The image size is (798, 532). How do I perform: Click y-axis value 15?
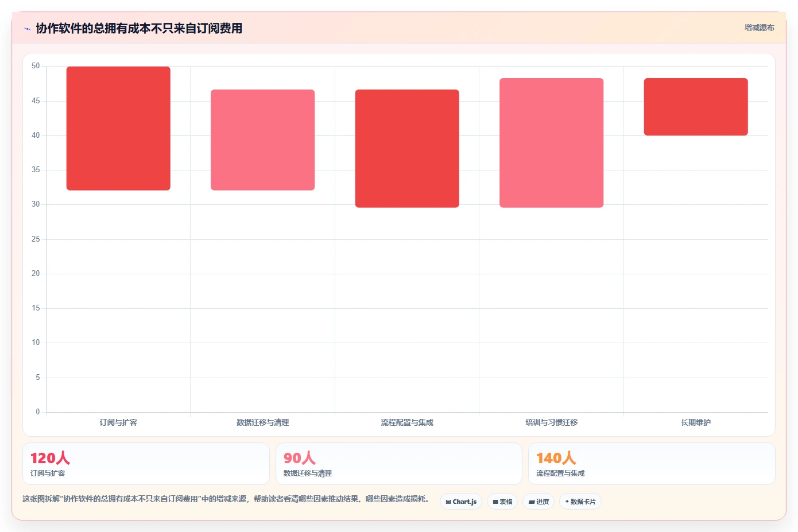[x=36, y=308]
